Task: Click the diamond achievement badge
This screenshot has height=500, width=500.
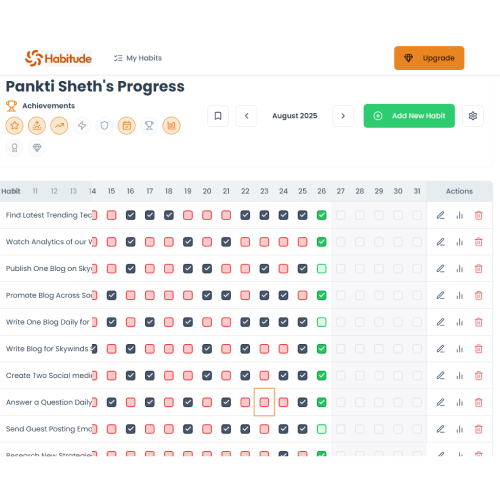Action: click(x=37, y=148)
